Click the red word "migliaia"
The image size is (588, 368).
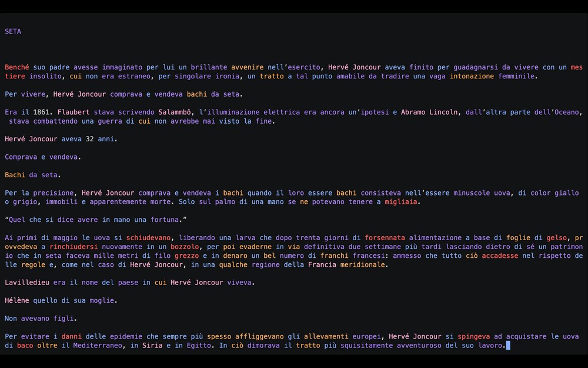coord(401,201)
